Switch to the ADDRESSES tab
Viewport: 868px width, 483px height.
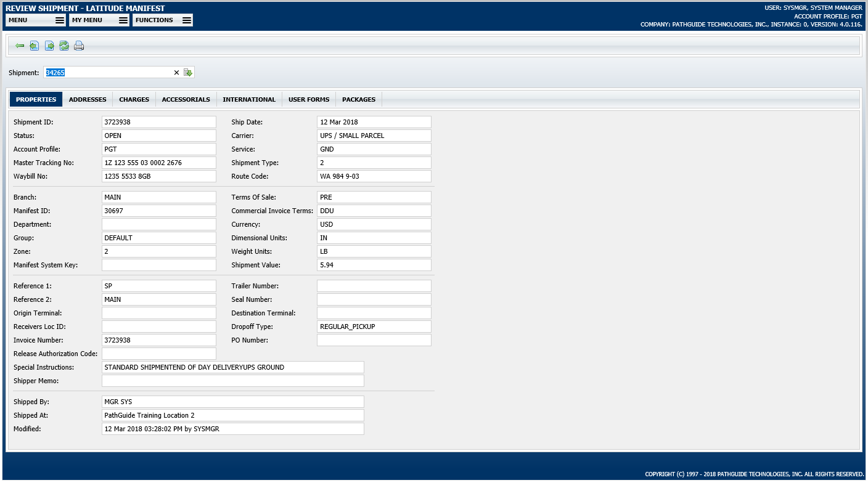[x=88, y=99]
